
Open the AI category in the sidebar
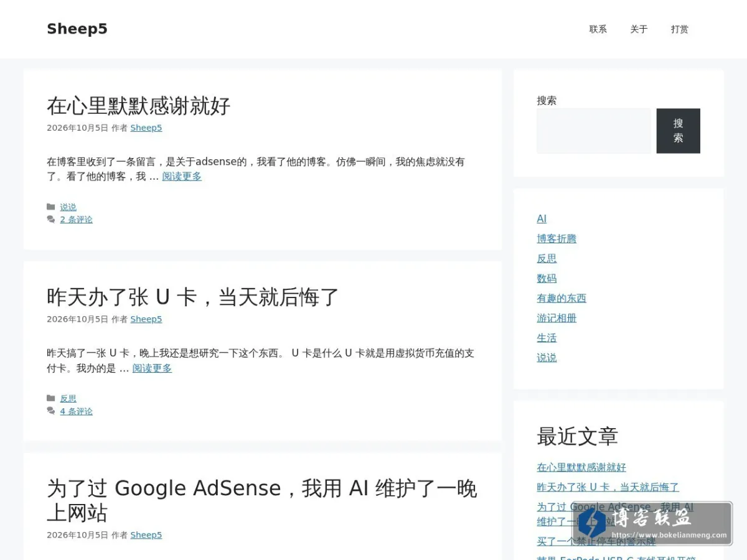(x=542, y=219)
